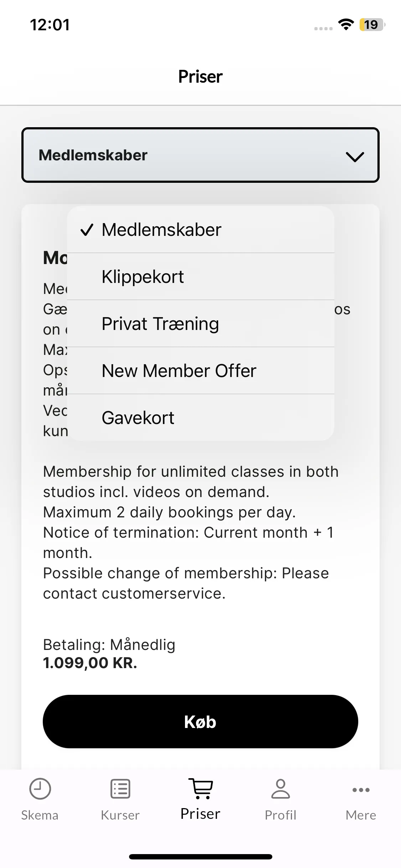The width and height of the screenshot is (401, 868).
Task: Select the Privat Træning option
Action: tap(201, 324)
